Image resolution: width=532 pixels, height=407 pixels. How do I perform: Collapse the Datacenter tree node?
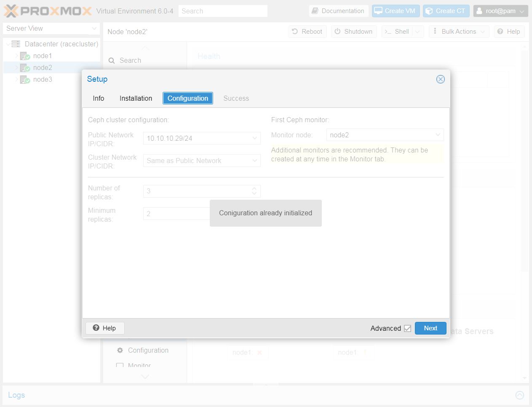[x=8, y=44]
